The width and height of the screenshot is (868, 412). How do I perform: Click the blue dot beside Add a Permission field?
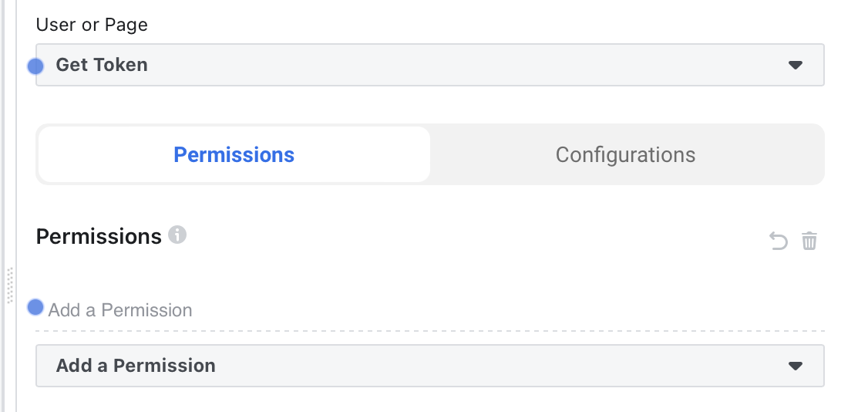click(35, 307)
